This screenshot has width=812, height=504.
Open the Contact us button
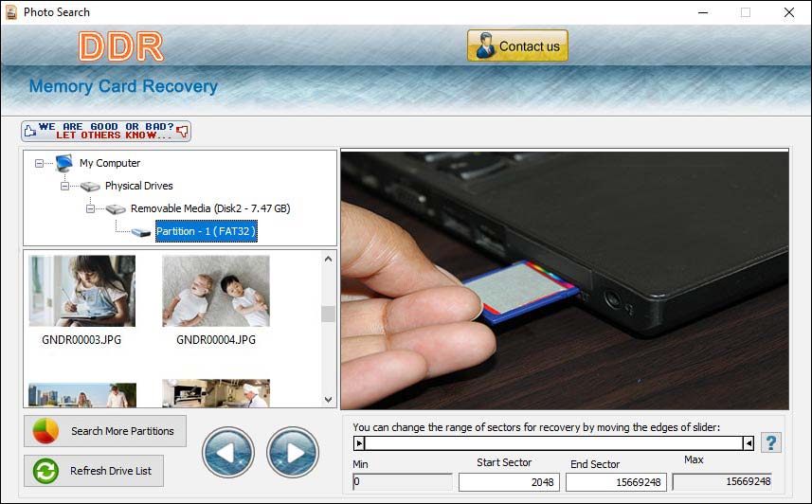[x=517, y=45]
